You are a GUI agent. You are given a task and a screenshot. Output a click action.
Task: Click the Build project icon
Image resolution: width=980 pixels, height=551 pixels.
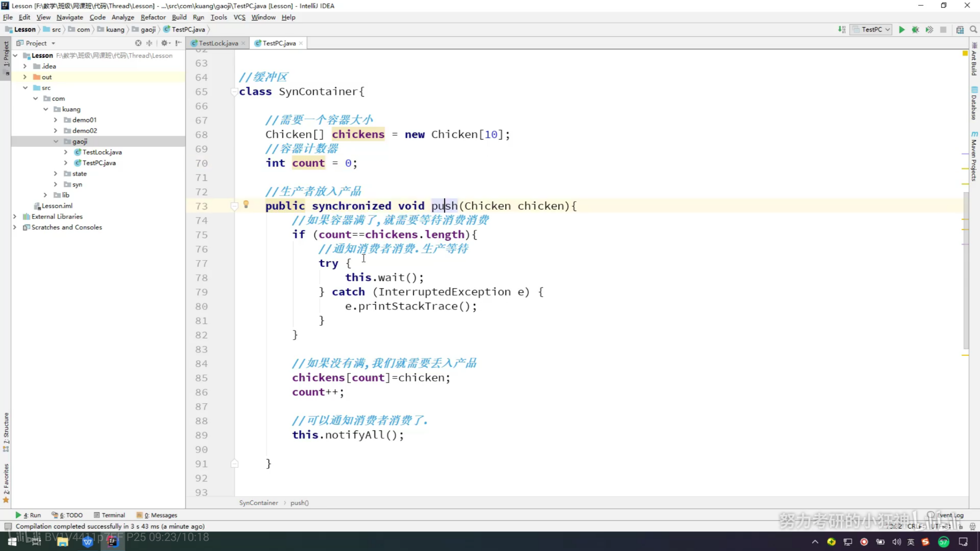click(x=842, y=30)
